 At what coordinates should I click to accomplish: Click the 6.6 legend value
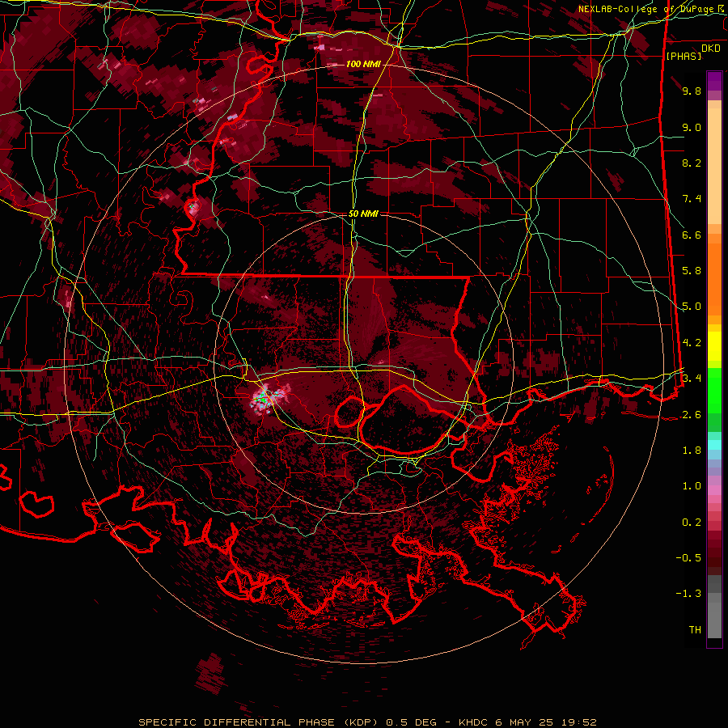[692, 235]
